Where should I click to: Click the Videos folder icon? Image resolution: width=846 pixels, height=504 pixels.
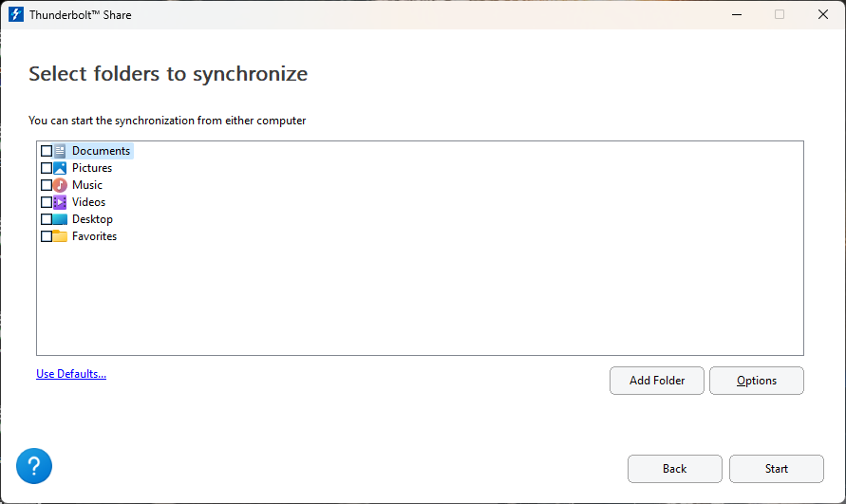60,202
